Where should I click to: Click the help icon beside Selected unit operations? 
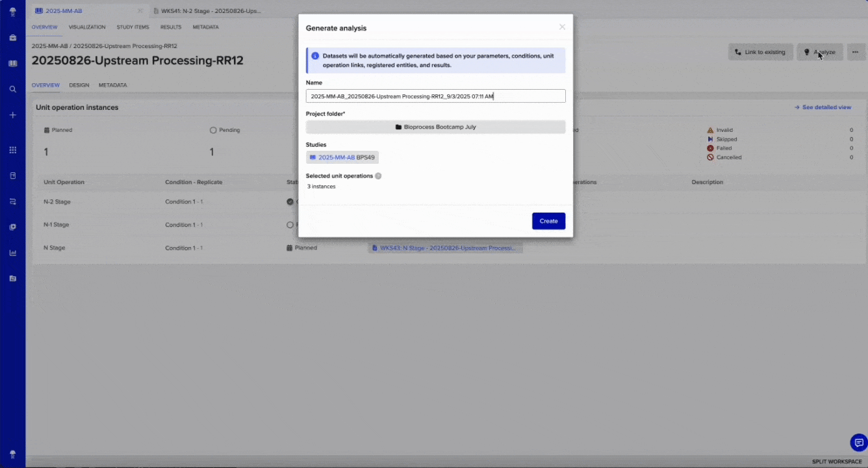pyautogui.click(x=378, y=176)
